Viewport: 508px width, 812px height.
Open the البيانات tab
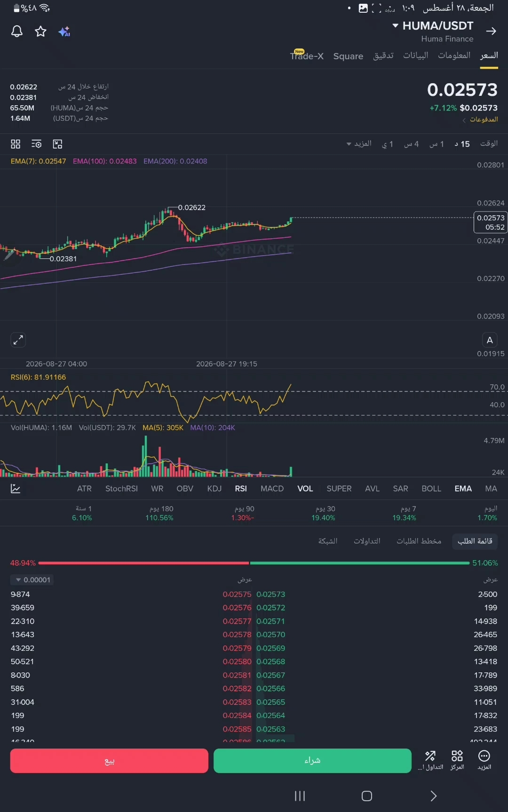coord(416,55)
